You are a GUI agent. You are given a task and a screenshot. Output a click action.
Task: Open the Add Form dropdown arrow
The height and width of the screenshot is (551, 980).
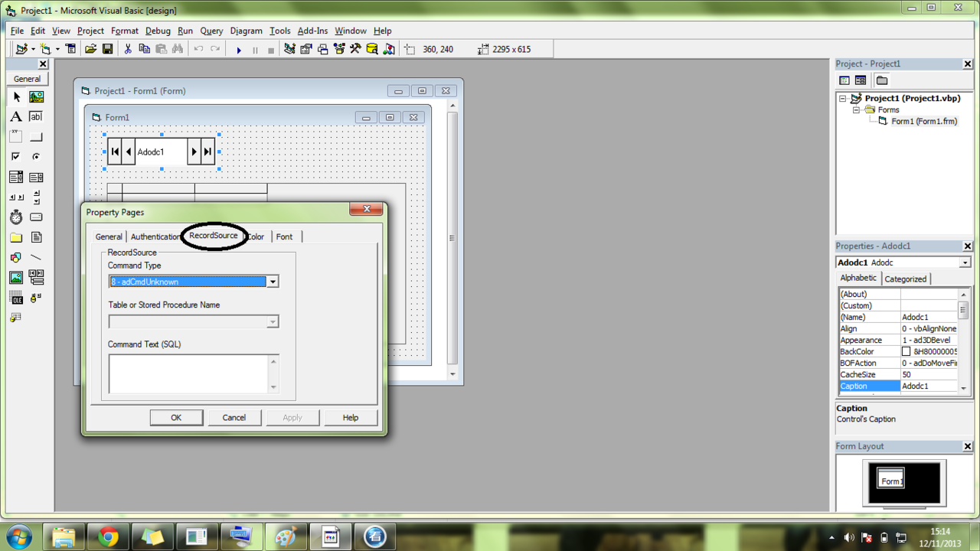[x=57, y=49]
